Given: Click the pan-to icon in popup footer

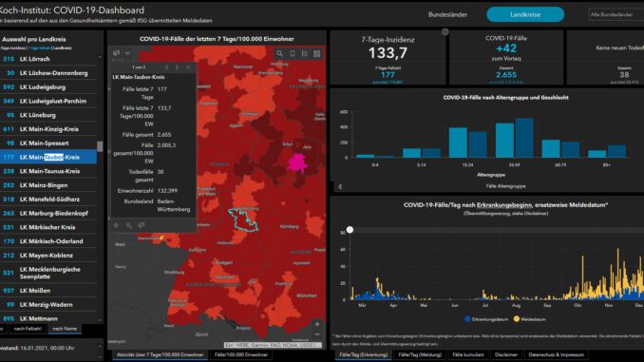Looking at the screenshot, I should [x=117, y=225].
